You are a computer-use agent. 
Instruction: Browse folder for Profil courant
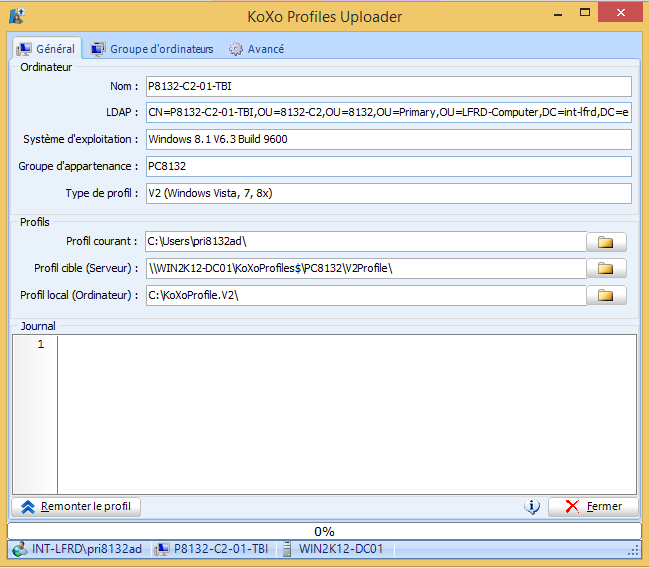(606, 242)
